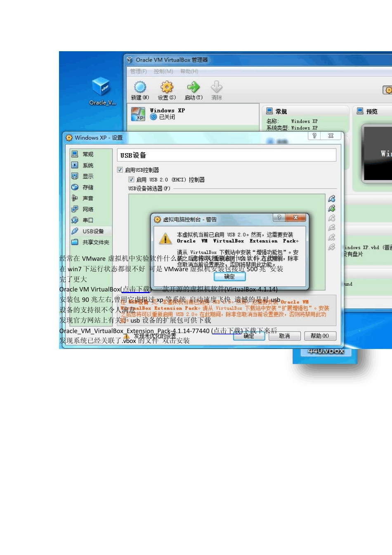The image size is (392, 555).
Task: Click the USB设备筛选器 list area
Action: coord(227,242)
